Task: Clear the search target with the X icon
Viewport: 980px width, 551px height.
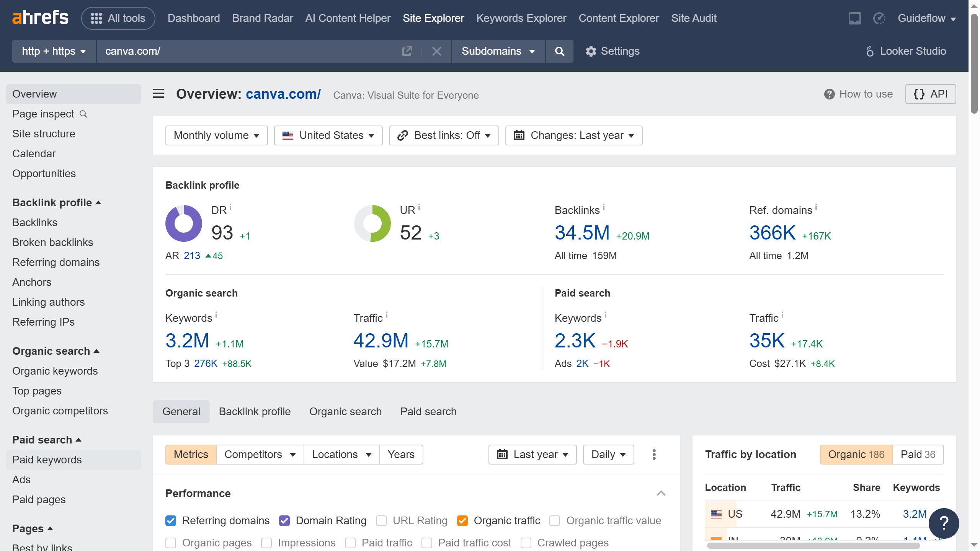Action: pos(436,51)
